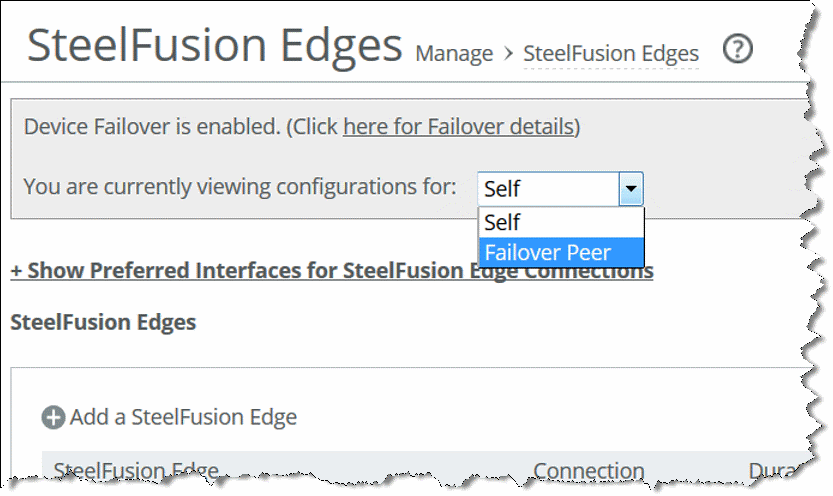Click the configurations combo box showing Self

click(560, 189)
